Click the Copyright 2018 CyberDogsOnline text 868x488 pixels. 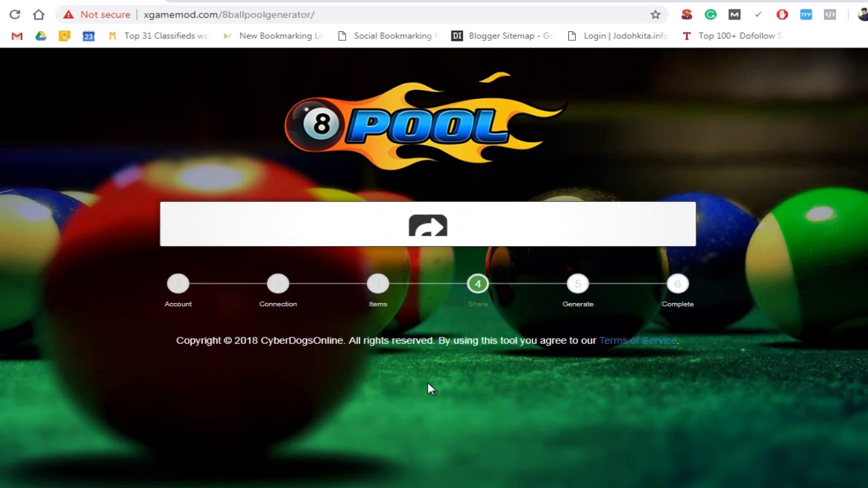click(260, 340)
